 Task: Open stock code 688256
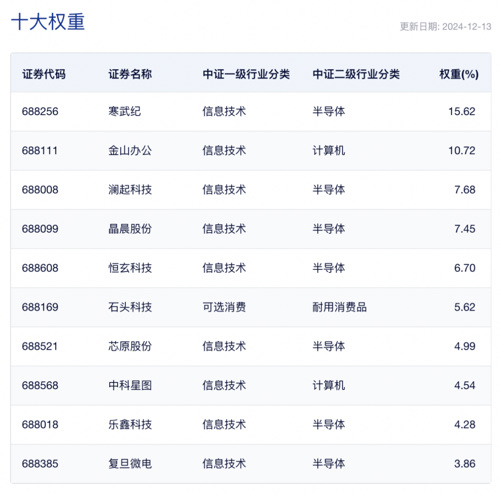pos(40,111)
